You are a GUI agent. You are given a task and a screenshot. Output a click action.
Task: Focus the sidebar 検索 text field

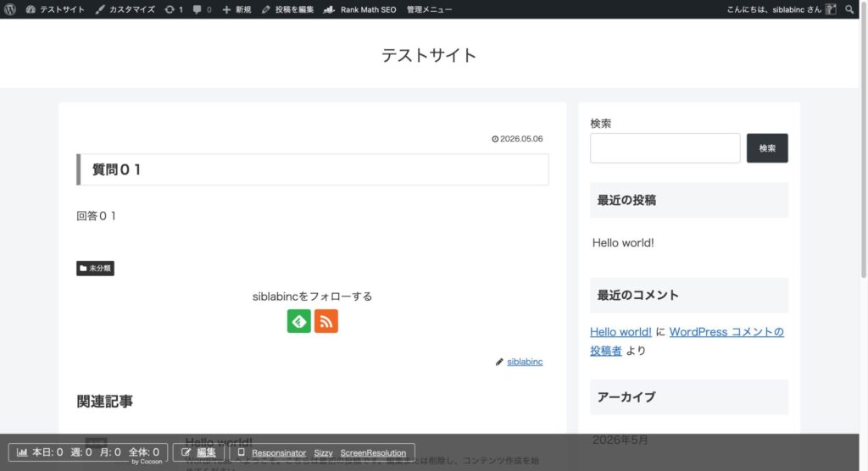click(665, 147)
